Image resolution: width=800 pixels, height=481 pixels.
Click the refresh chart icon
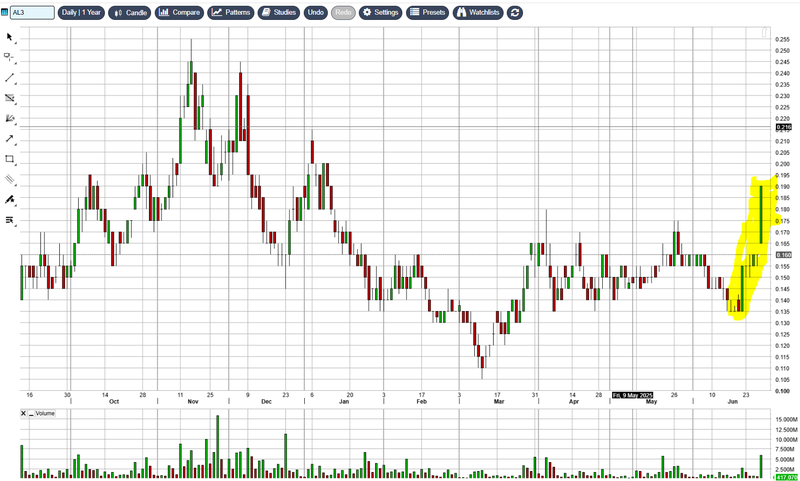(515, 13)
